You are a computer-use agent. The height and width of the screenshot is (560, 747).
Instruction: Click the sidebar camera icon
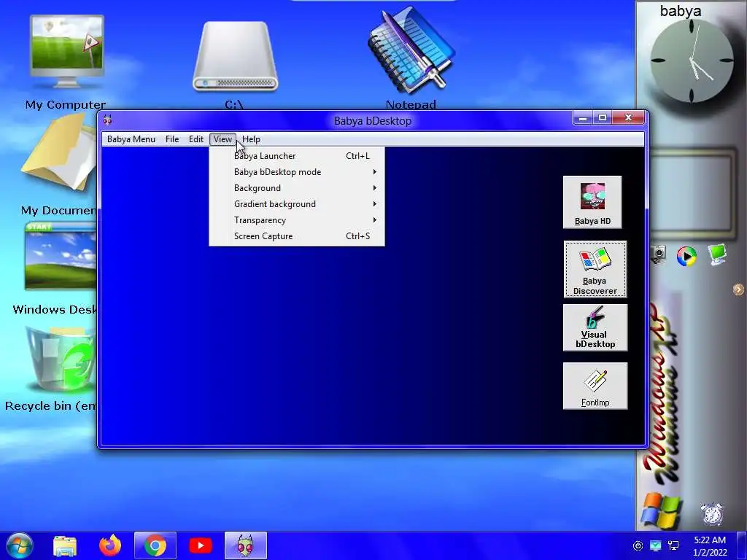[x=659, y=254]
